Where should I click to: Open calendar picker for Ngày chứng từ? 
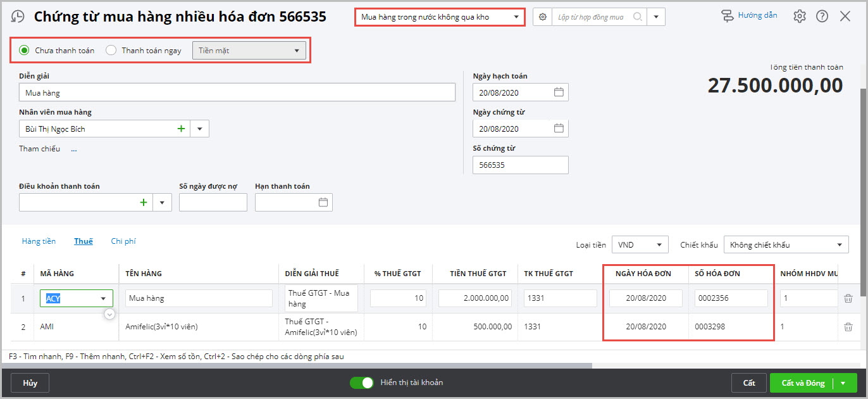pos(559,129)
